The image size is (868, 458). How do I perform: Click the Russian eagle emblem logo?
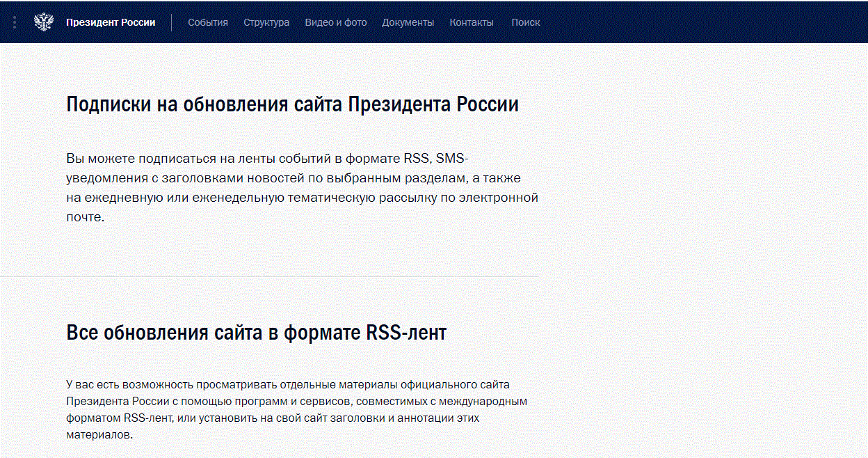tap(44, 22)
